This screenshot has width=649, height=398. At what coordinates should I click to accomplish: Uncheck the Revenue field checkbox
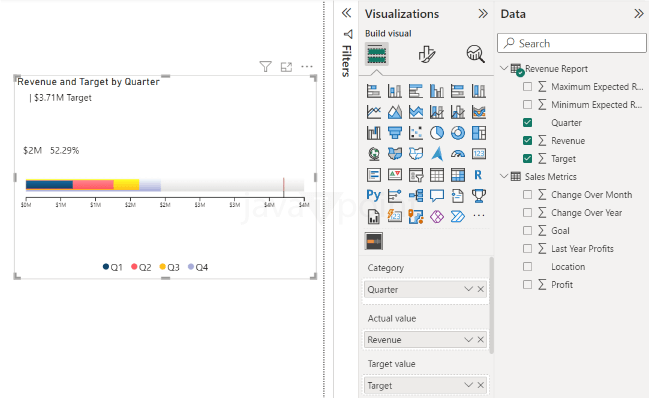(527, 140)
